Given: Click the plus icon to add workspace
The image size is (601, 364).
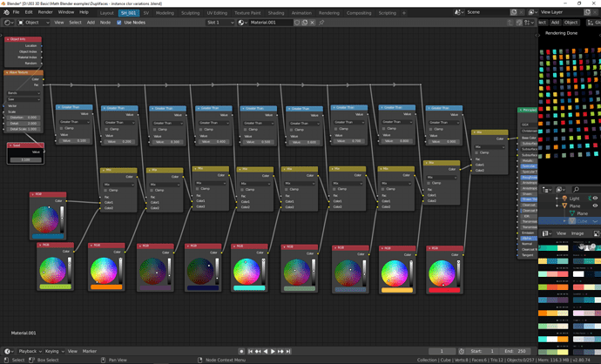Looking at the screenshot, I should click(403, 13).
